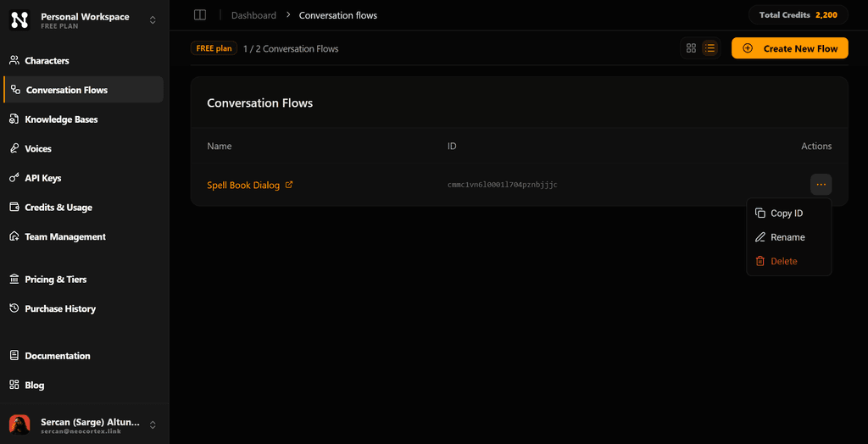Click the Characters sidebar icon
This screenshot has height=444, width=868.
point(14,61)
